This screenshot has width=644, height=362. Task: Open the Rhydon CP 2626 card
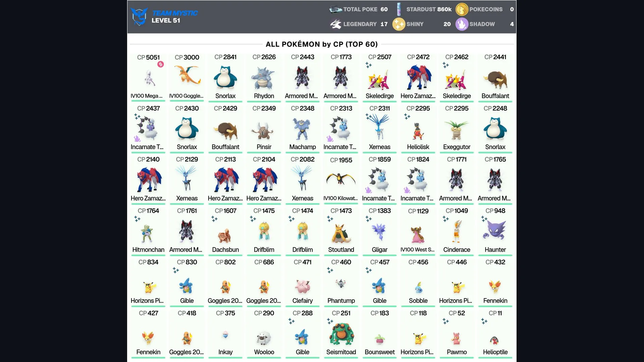click(264, 78)
